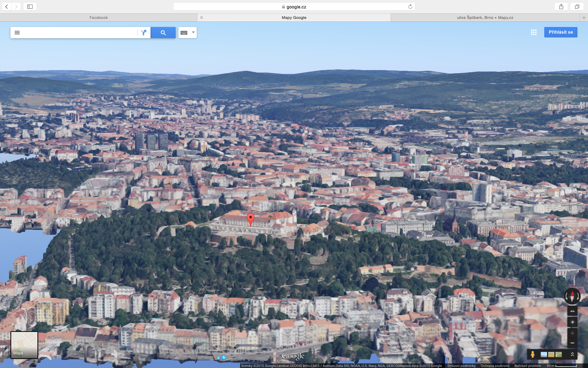Open the third green landscape thumbnail
This screenshot has width=588, height=368.
point(559,354)
